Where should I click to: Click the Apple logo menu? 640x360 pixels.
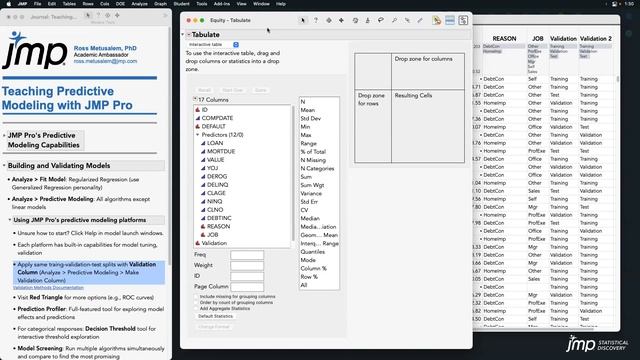[9, 4]
